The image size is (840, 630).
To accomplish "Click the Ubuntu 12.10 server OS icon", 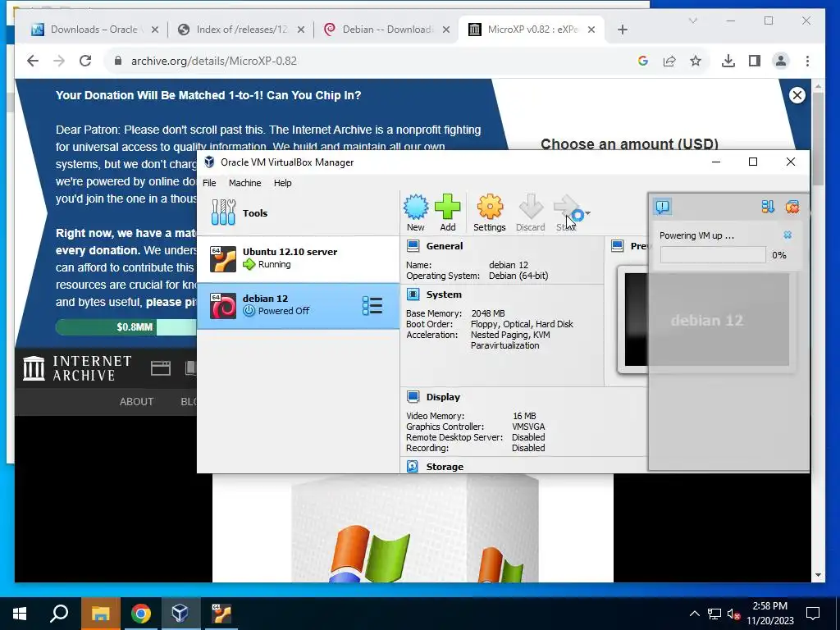I will 223,258.
